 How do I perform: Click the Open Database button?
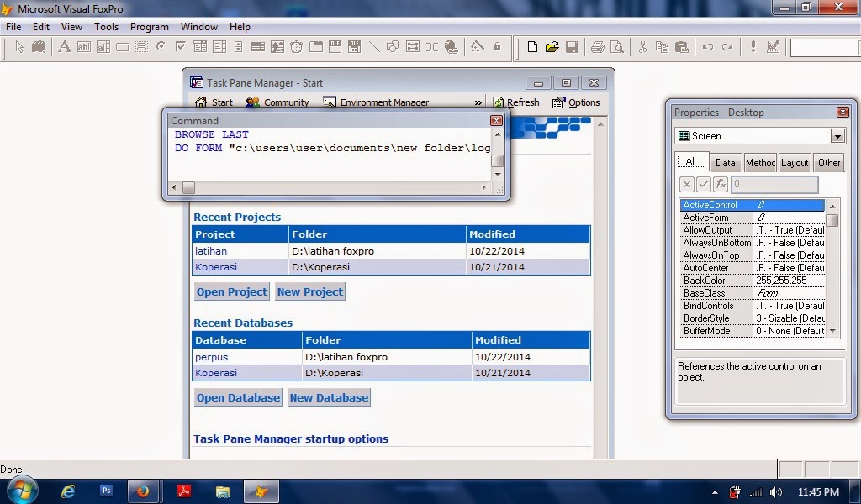coord(238,397)
